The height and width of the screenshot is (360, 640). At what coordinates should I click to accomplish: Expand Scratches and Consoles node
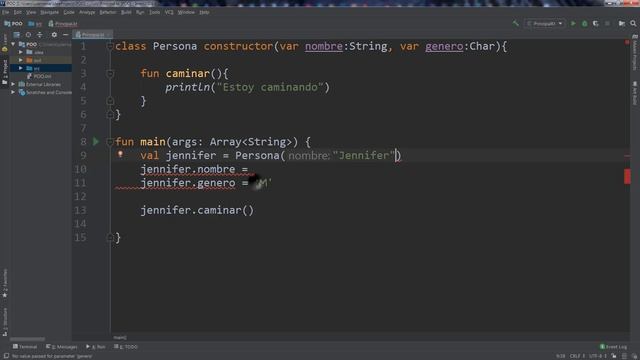13,92
